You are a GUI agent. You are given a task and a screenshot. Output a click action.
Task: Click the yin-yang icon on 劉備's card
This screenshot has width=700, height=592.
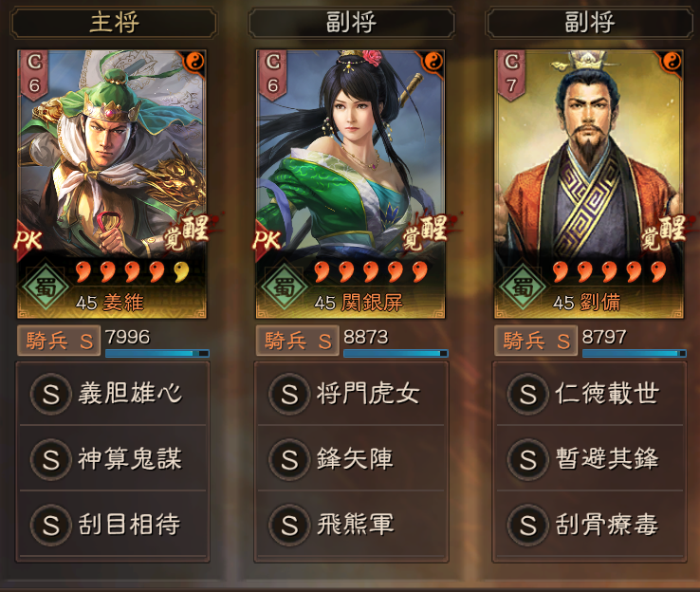(672, 61)
